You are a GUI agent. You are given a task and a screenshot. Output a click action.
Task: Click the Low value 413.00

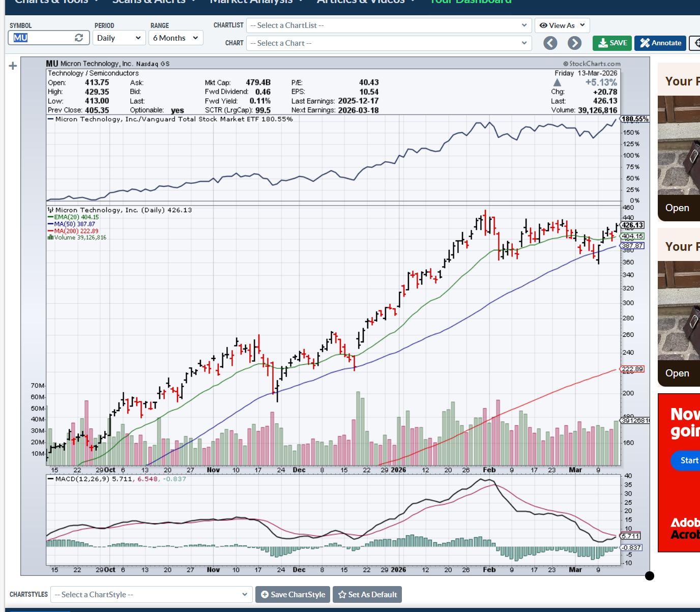tap(97, 101)
